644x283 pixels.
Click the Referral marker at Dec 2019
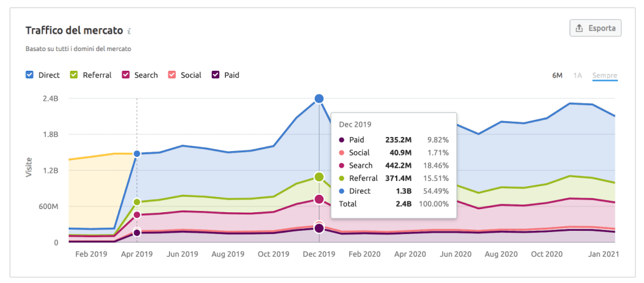click(319, 177)
